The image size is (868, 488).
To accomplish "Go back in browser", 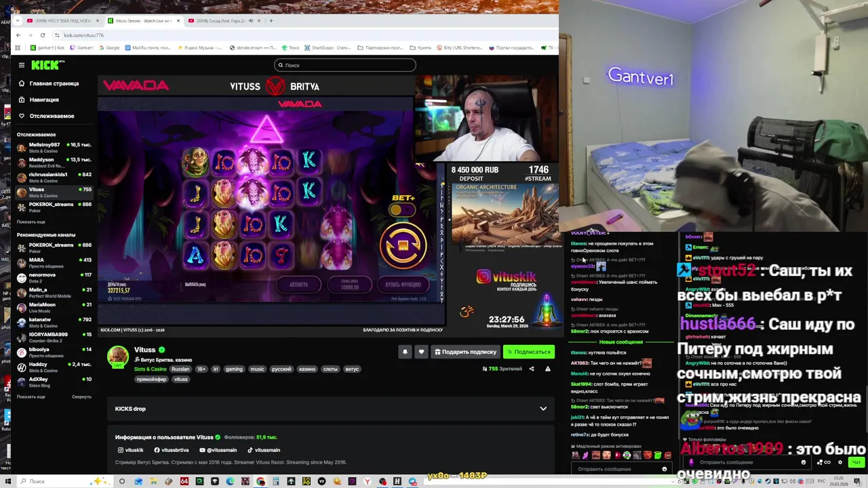I will (x=18, y=35).
